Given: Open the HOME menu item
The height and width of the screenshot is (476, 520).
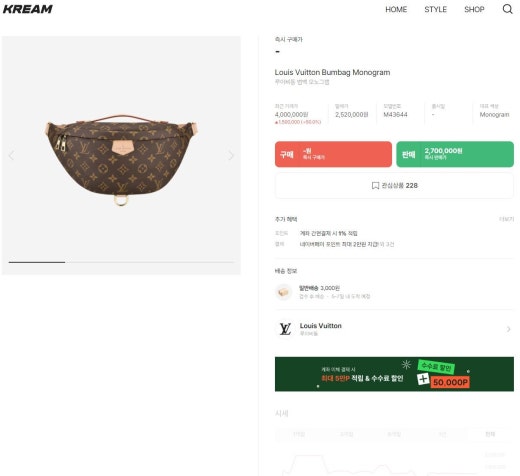Looking at the screenshot, I should pyautogui.click(x=396, y=9).
